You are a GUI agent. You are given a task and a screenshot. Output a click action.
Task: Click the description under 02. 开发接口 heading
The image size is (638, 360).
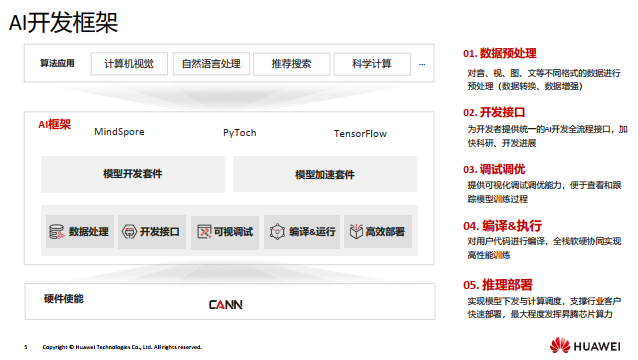click(547, 136)
